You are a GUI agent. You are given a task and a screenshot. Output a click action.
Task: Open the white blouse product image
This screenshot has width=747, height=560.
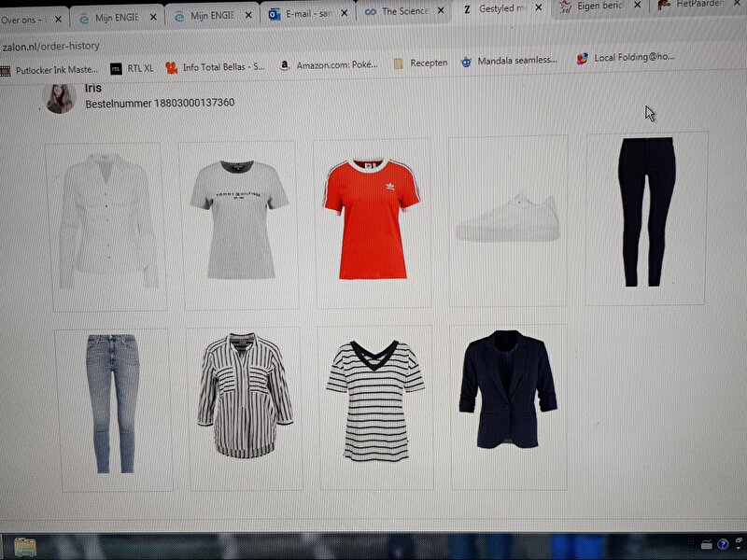click(106, 224)
